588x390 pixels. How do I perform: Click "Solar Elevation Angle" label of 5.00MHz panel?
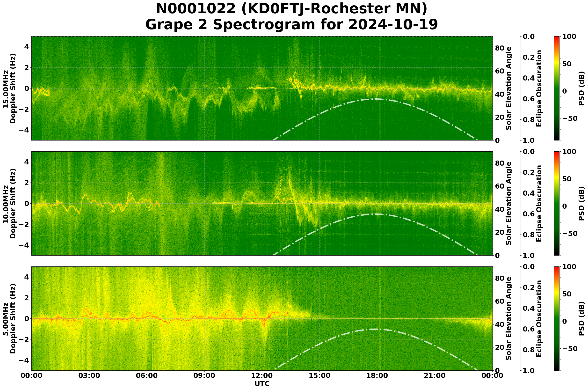(509, 319)
